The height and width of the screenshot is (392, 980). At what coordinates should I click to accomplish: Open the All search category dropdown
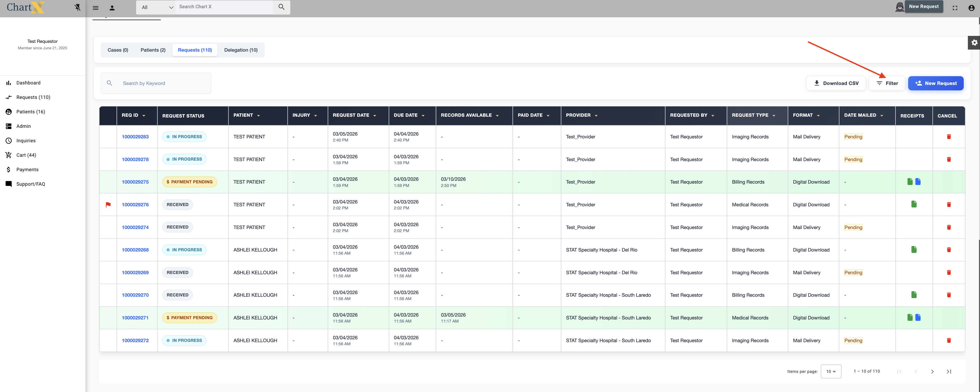pyautogui.click(x=157, y=7)
